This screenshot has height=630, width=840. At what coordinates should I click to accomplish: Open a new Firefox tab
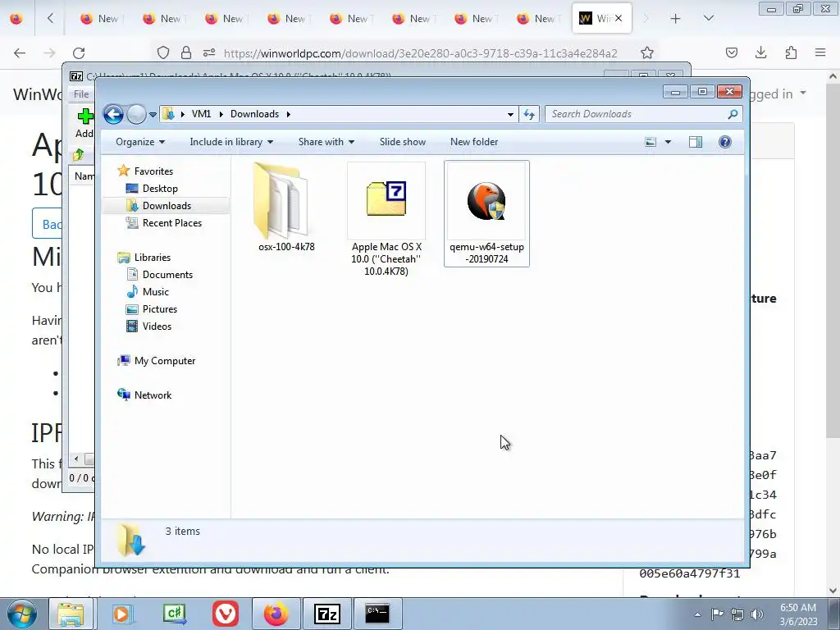(x=676, y=19)
